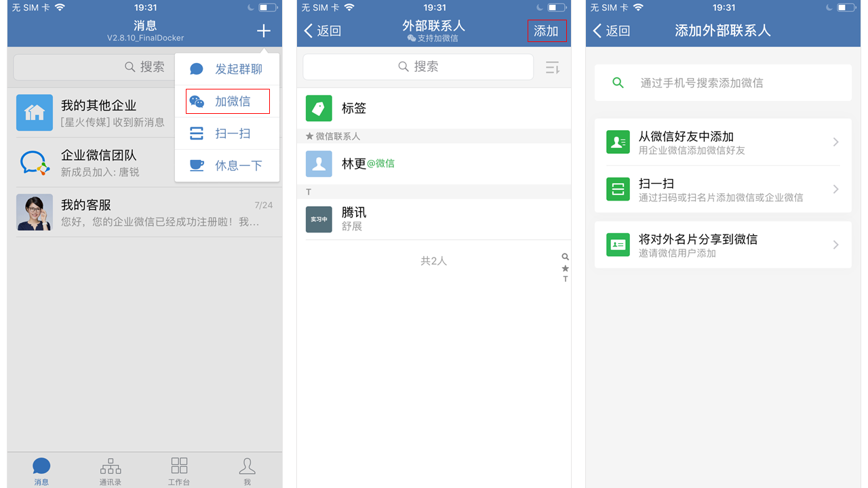
Task: Jump to letter T in the contact index
Action: coord(565,278)
